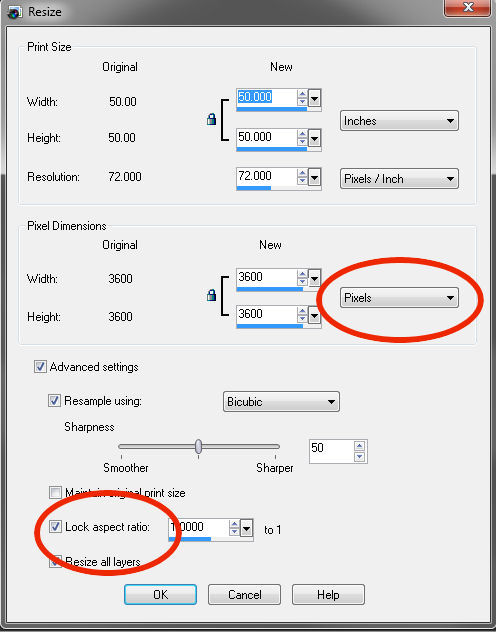496x632 pixels.
Task: Expand the Bicubic resample method dropdown
Action: pos(281,401)
